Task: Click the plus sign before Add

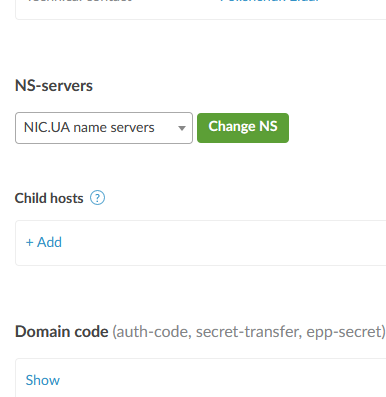Action: pyautogui.click(x=30, y=243)
